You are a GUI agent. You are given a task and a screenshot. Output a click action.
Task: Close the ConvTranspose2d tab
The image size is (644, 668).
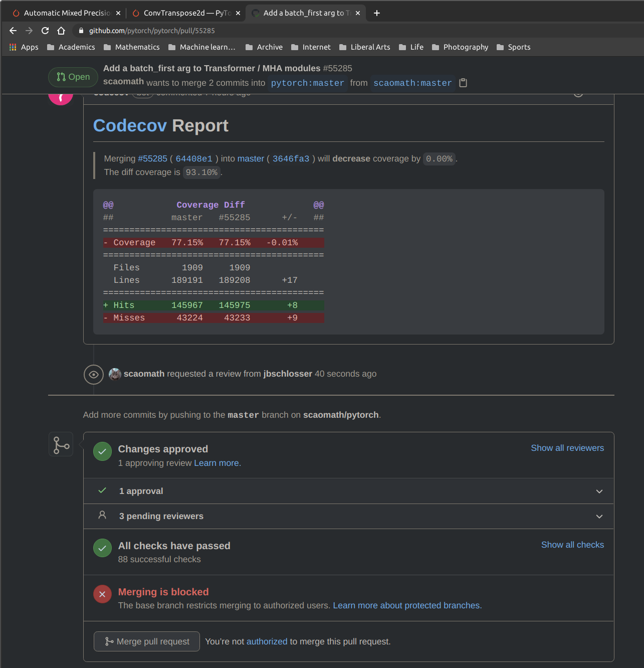[238, 13]
